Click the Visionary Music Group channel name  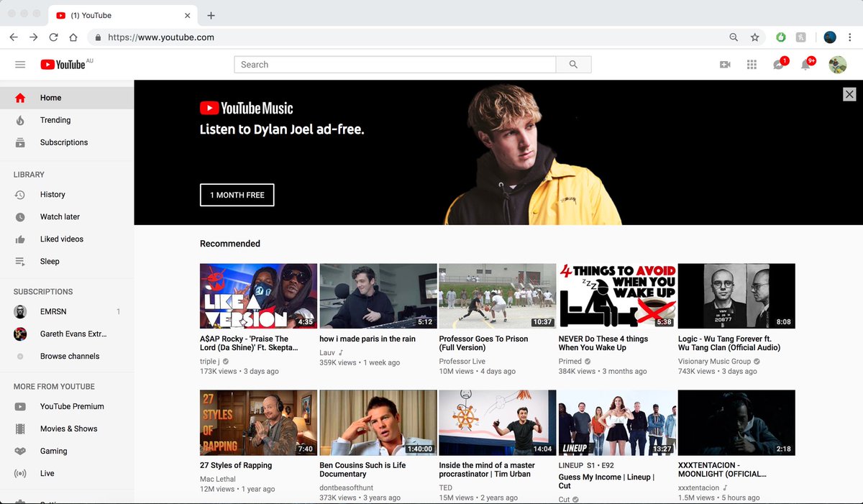coord(714,362)
